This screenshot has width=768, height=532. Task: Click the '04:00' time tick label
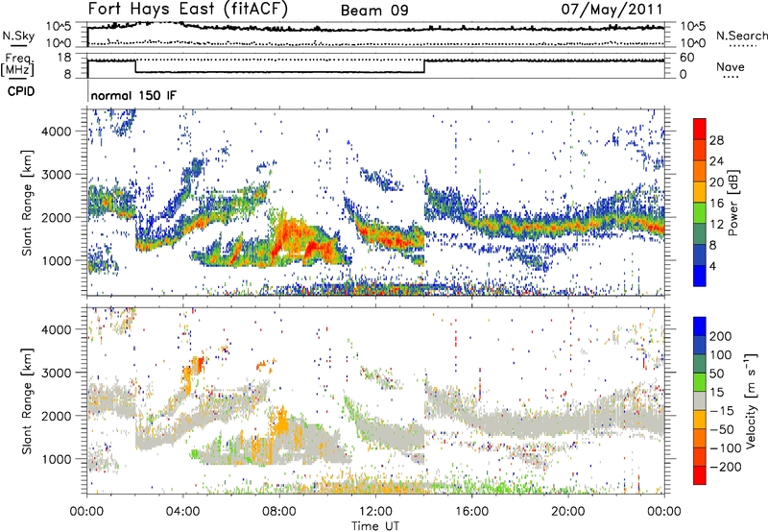[183, 512]
